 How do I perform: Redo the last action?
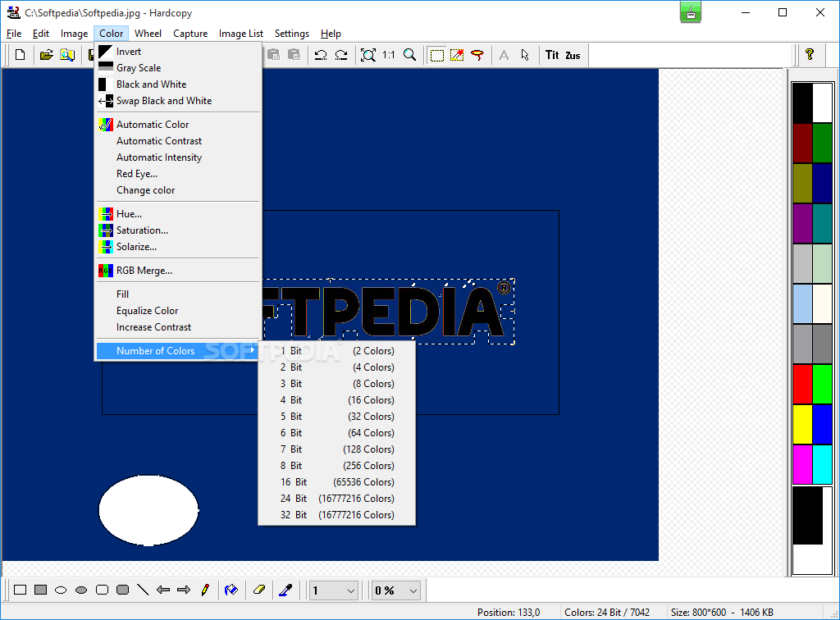pos(341,55)
